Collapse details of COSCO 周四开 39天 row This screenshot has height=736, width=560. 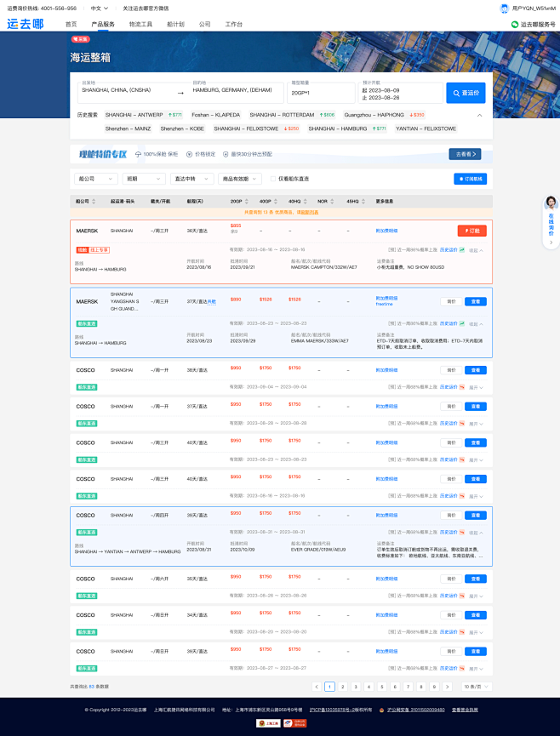pos(476,533)
